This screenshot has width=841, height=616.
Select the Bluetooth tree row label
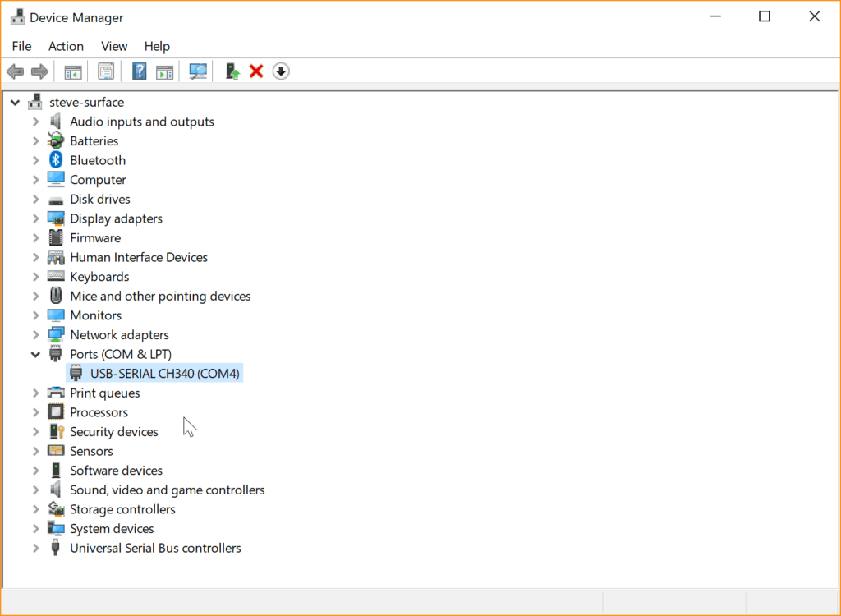(x=98, y=160)
